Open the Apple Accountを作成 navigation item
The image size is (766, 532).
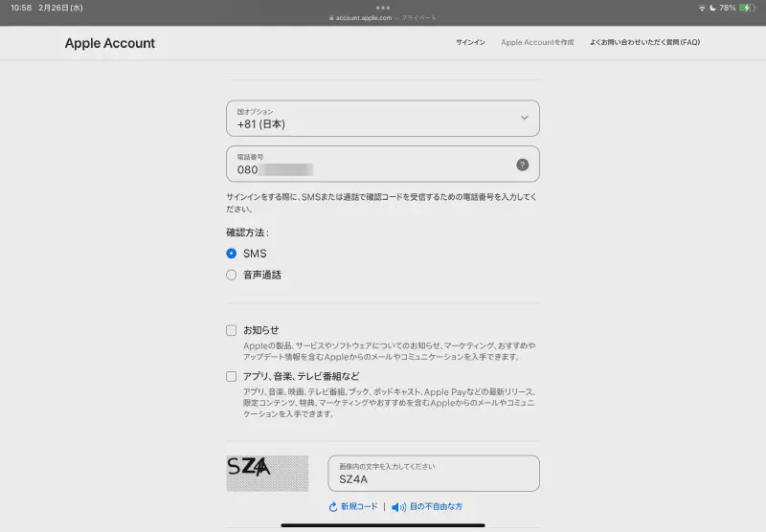point(537,43)
